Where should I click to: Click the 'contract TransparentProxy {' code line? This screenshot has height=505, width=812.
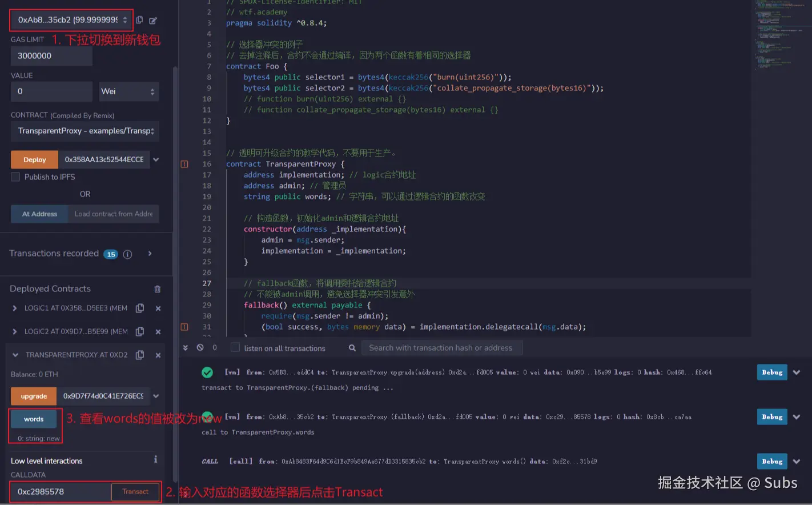(286, 164)
